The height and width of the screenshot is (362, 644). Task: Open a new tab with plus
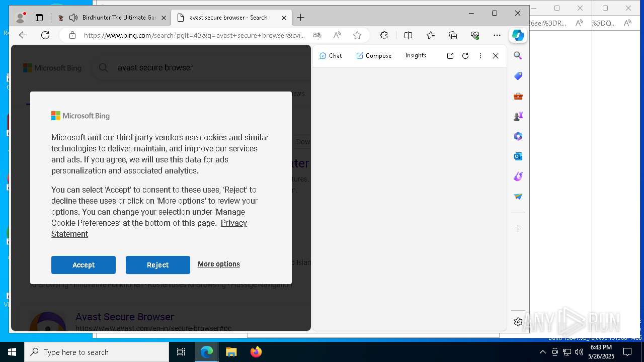click(300, 18)
